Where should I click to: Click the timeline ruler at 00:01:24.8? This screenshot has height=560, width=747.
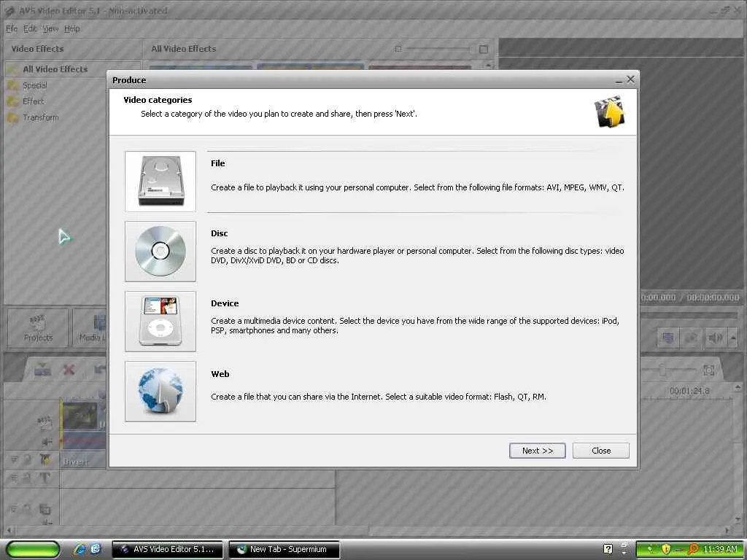pyautogui.click(x=689, y=391)
